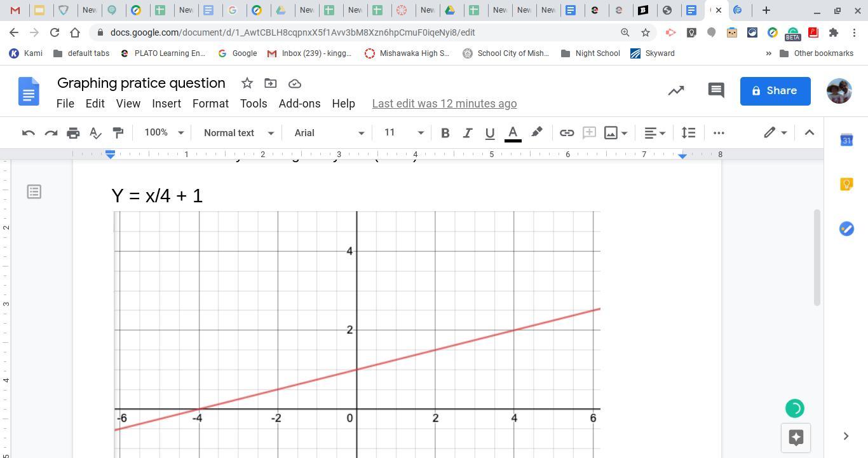Click the green Grammarly badge on the page
The image size is (868, 458).
pos(795,408)
